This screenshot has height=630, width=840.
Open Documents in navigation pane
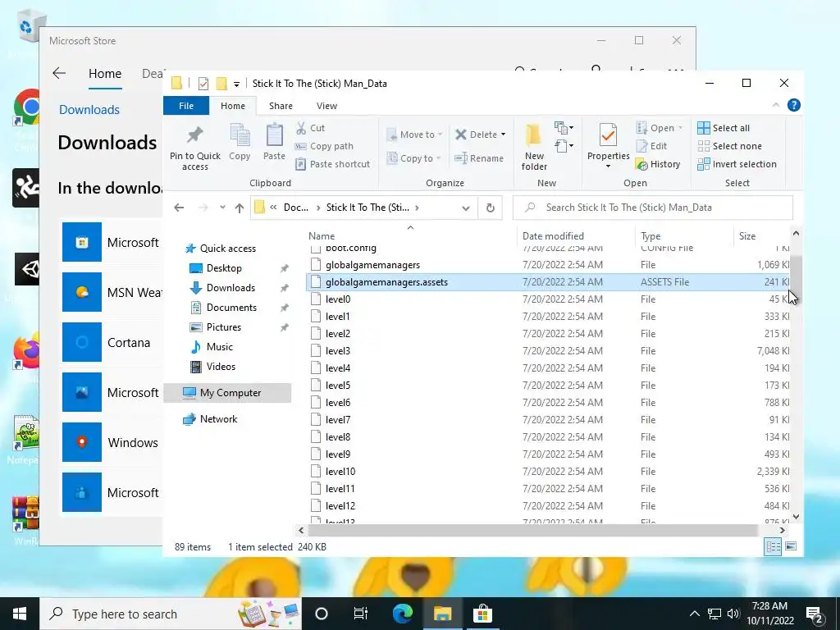pyautogui.click(x=231, y=308)
